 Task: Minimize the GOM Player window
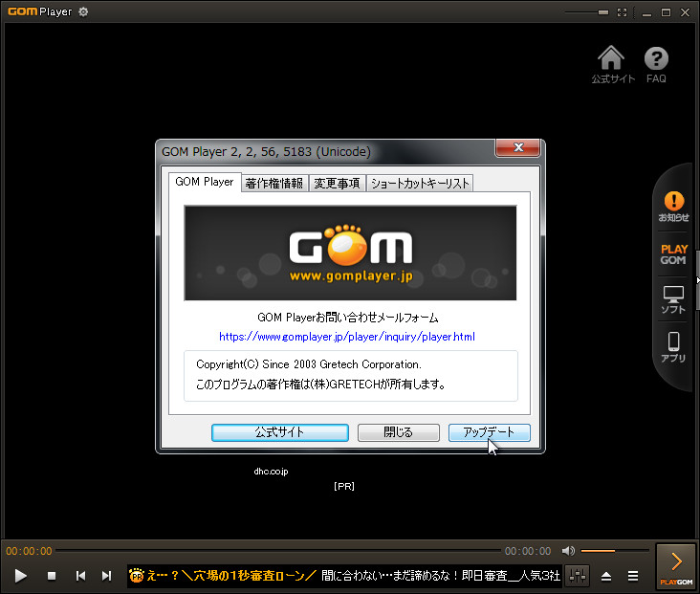pyautogui.click(x=646, y=13)
